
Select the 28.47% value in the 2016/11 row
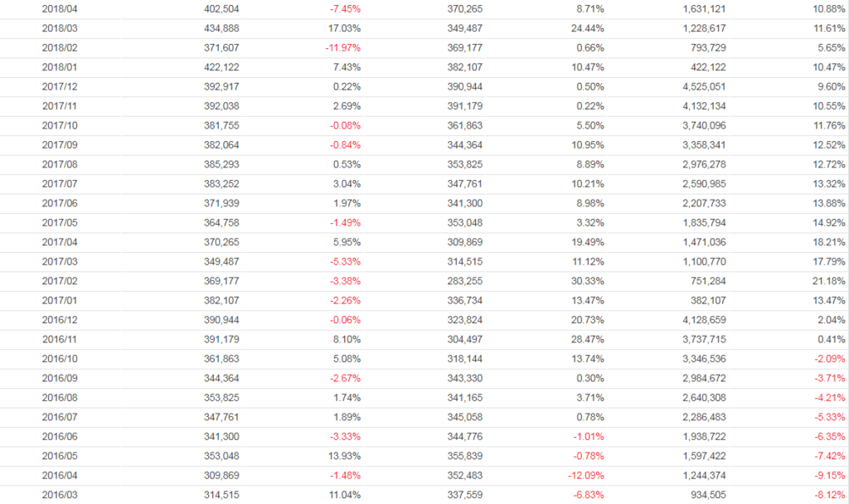(x=587, y=340)
